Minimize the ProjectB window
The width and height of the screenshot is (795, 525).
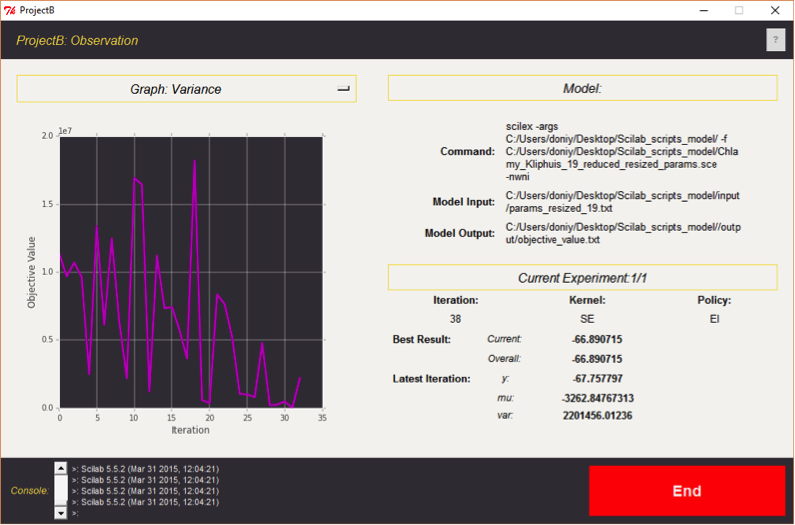coord(704,10)
